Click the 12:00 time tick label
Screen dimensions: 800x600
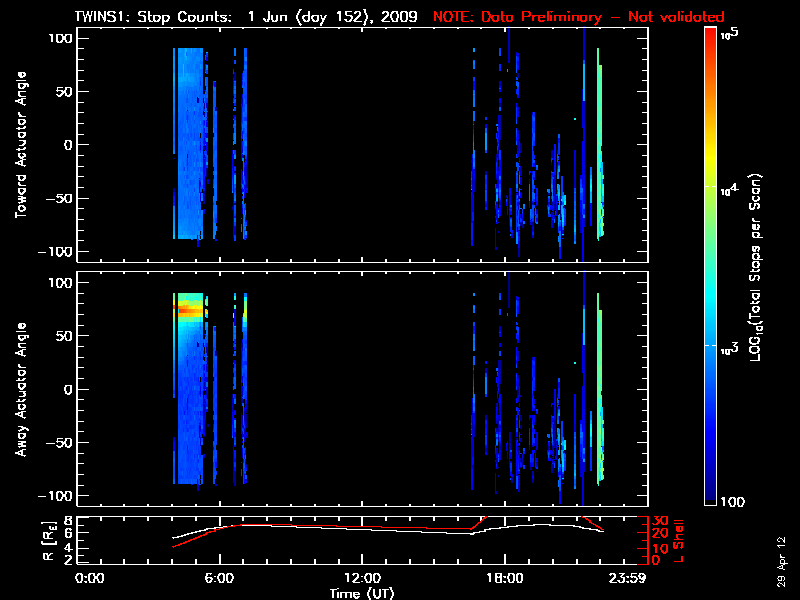(361, 578)
